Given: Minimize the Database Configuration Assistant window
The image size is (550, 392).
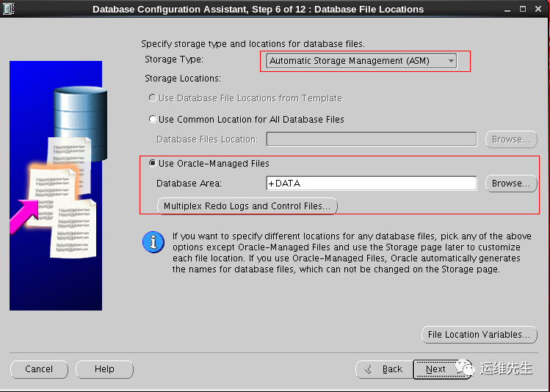Looking at the screenshot, I should pos(507,10).
